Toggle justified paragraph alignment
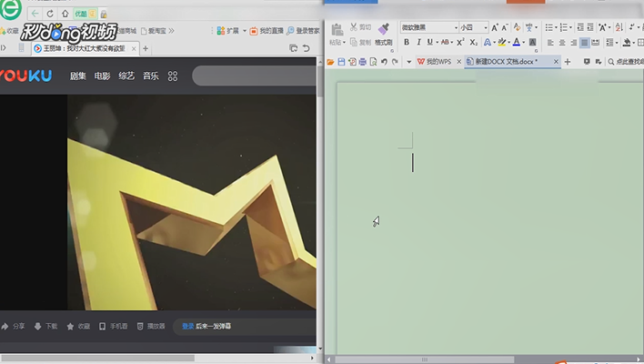 584,43
